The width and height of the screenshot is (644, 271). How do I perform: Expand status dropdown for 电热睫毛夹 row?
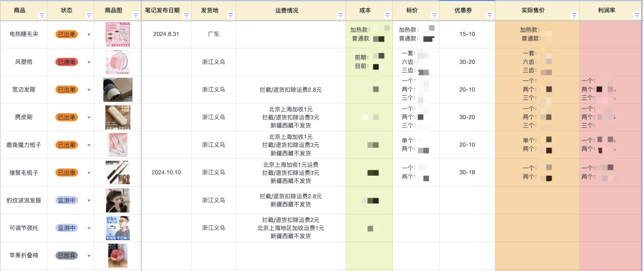[89, 35]
